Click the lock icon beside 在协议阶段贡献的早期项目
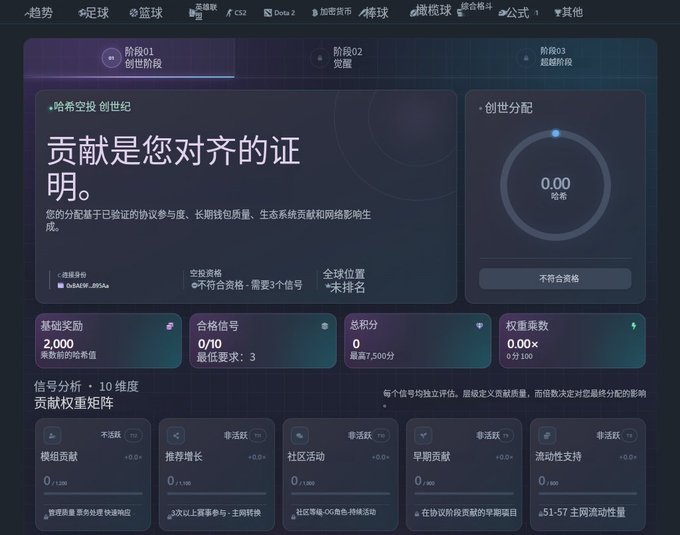Image resolution: width=680 pixels, height=535 pixels. pyautogui.click(x=417, y=514)
